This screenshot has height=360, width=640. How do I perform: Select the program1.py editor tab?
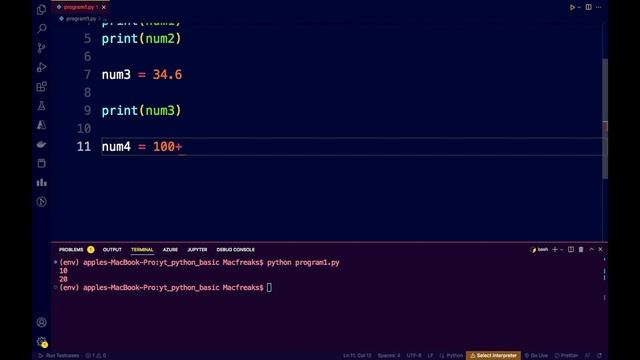pyautogui.click(x=81, y=7)
